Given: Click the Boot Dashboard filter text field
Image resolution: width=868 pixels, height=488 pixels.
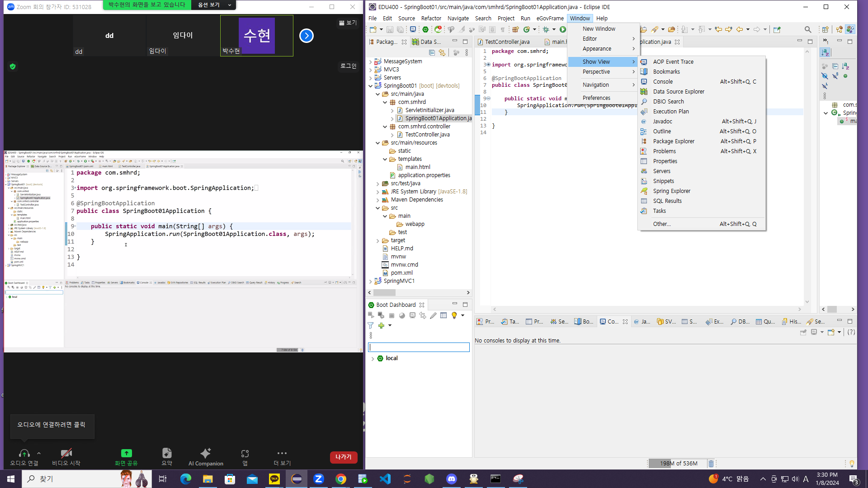Looking at the screenshot, I should click(x=419, y=347).
